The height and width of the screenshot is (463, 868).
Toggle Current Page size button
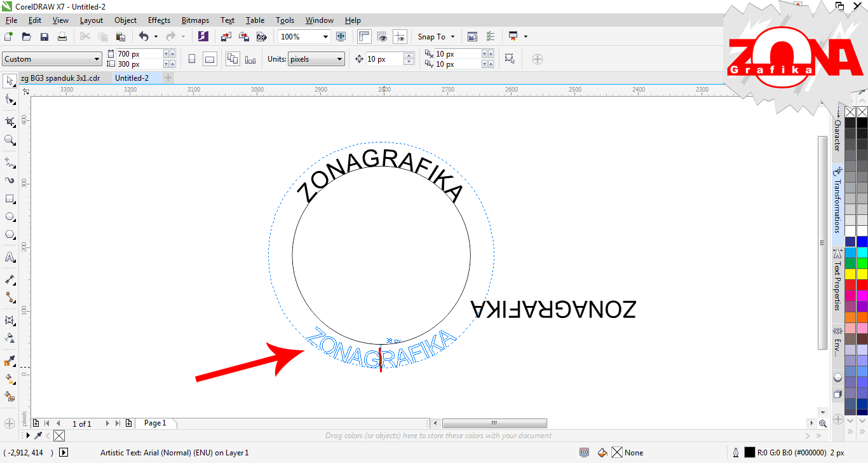click(x=250, y=59)
